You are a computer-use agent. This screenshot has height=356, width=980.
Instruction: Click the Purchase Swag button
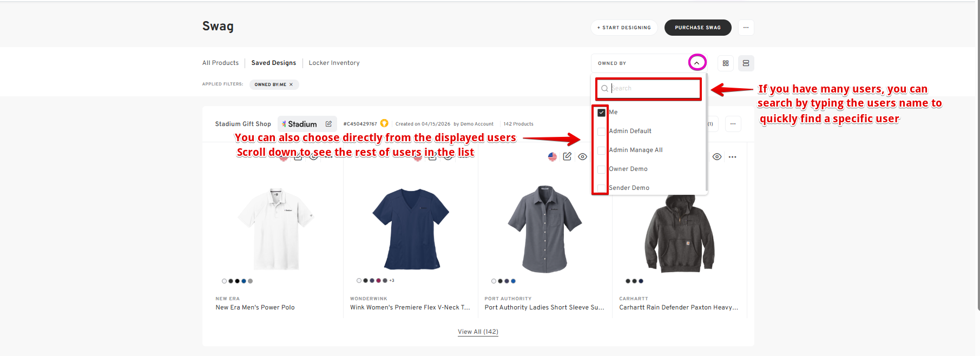point(698,28)
